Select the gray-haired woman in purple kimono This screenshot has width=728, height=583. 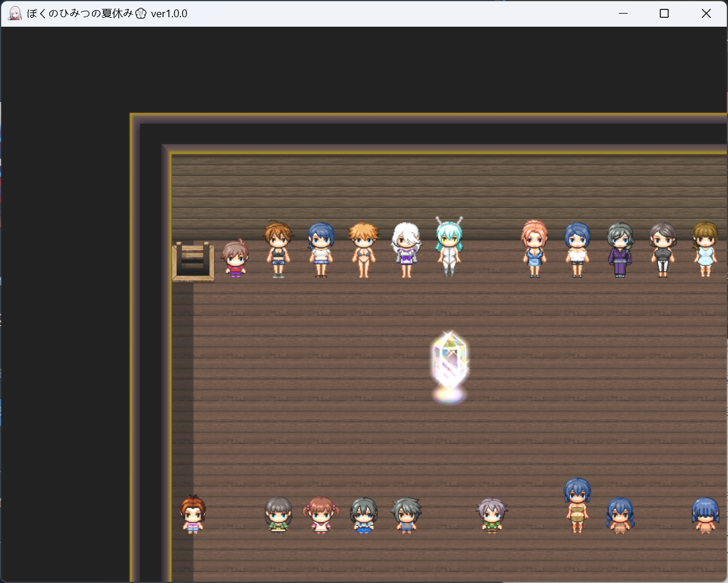click(x=620, y=250)
